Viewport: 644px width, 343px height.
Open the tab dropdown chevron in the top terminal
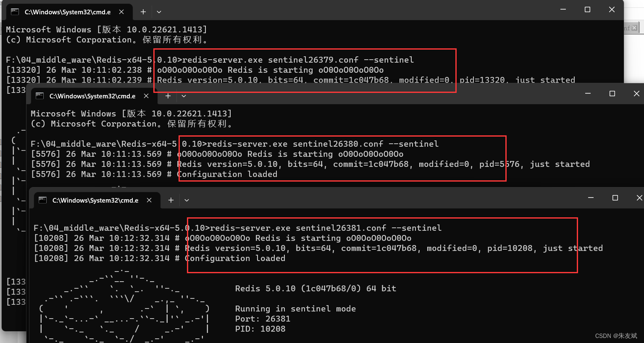159,12
